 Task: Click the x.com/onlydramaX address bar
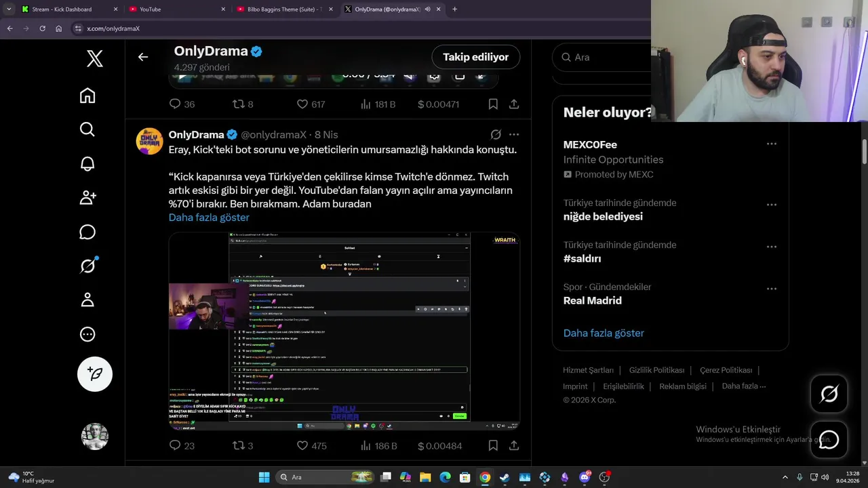point(359,28)
